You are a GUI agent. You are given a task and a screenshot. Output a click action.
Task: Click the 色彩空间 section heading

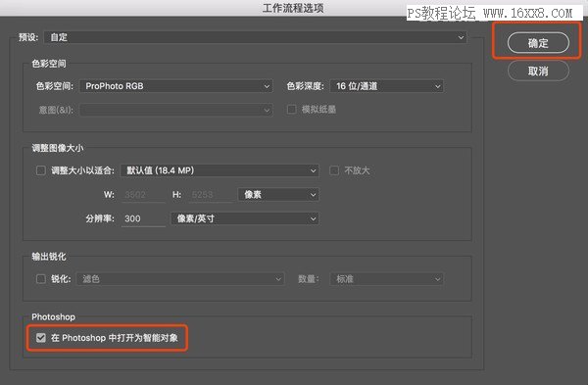point(49,64)
